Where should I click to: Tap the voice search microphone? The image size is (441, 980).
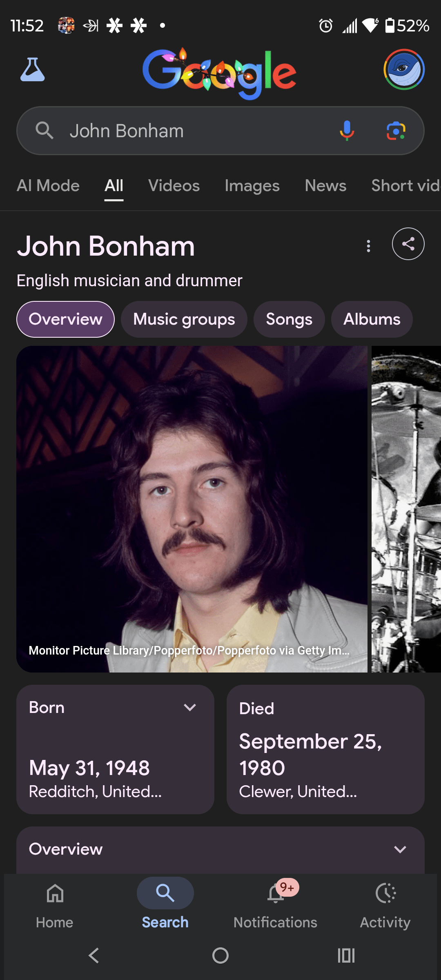point(347,131)
